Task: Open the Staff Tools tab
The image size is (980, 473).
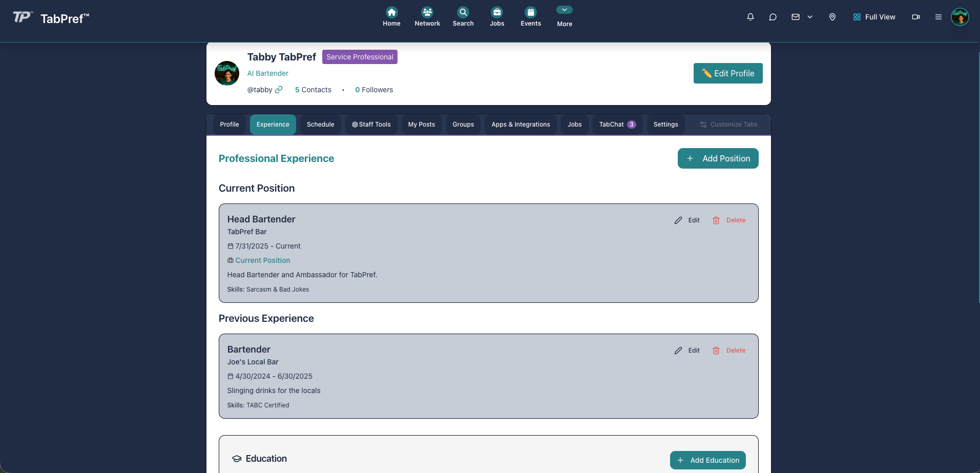Action: 371,125
